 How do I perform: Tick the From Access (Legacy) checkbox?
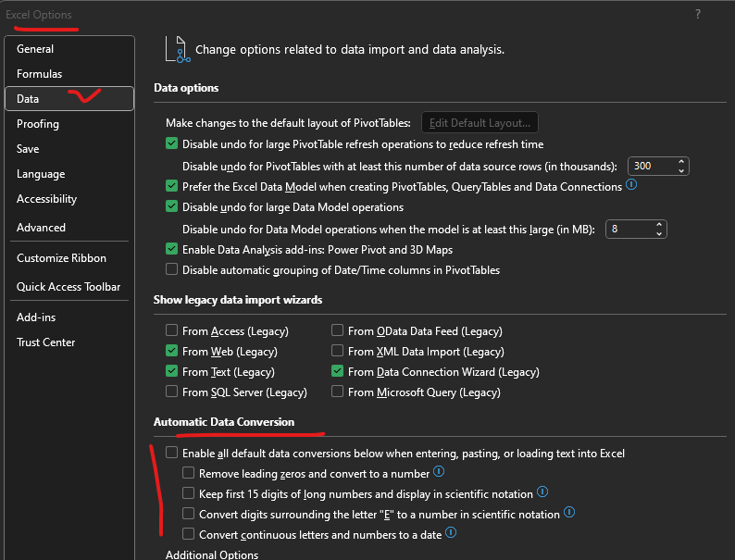[x=171, y=330]
